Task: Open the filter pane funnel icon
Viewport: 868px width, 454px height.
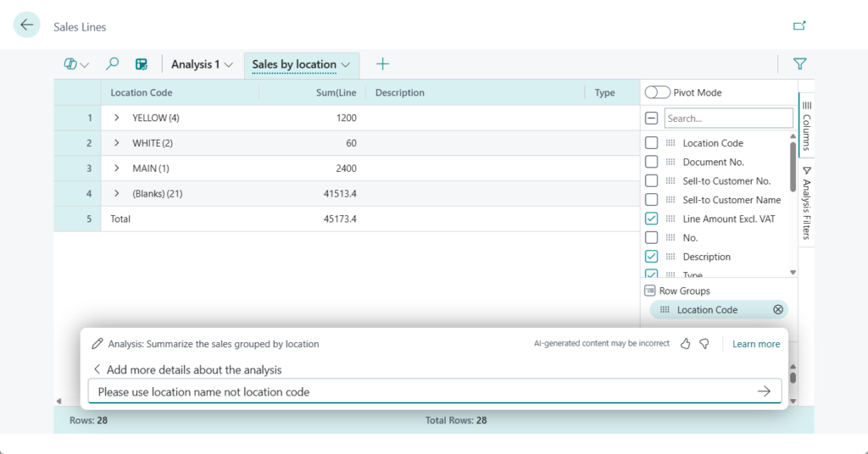Action: [798, 64]
